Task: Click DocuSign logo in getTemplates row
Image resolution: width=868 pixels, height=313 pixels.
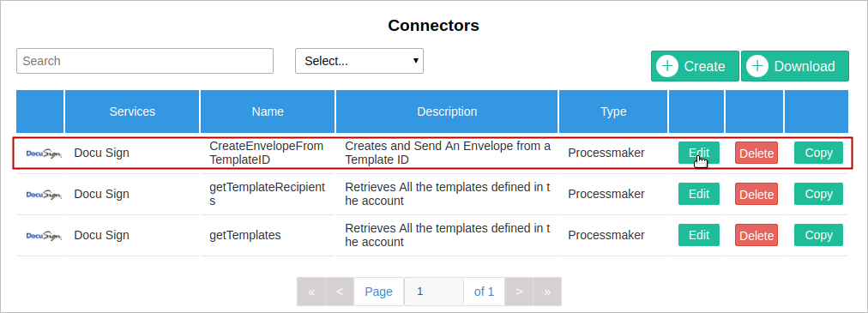Action: tap(44, 236)
